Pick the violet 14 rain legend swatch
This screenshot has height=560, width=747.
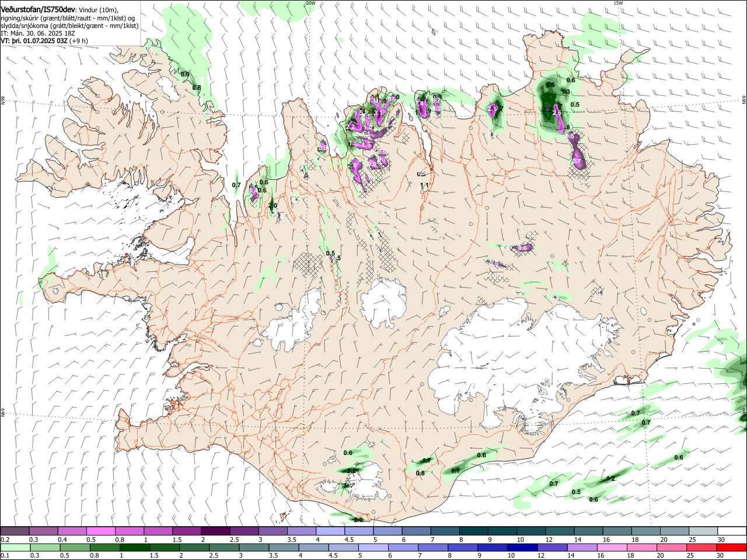point(582,547)
